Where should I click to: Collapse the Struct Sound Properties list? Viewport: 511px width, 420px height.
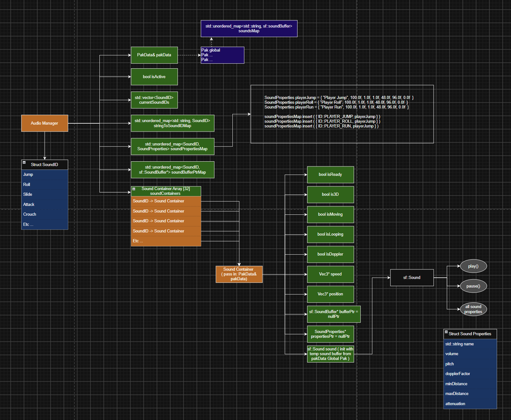pyautogui.click(x=446, y=332)
